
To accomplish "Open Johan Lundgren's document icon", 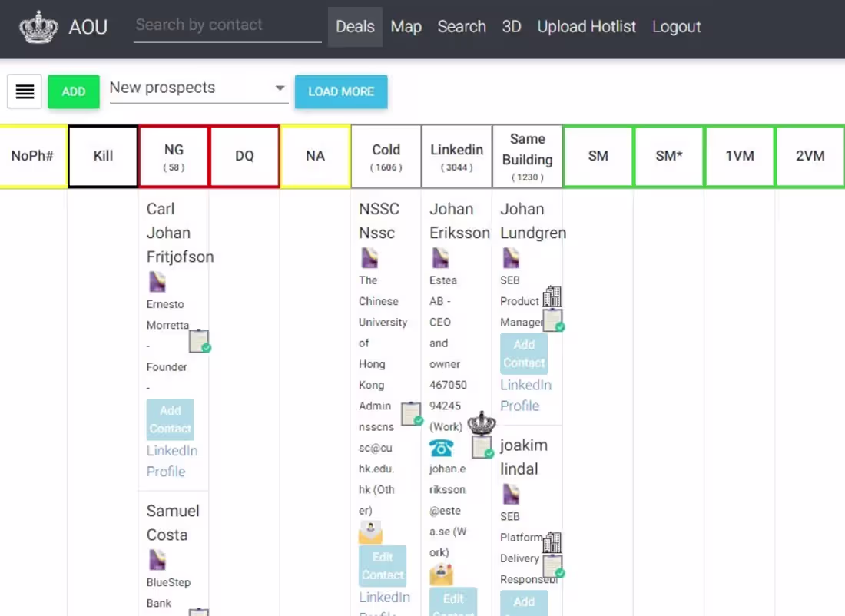I will click(511, 257).
